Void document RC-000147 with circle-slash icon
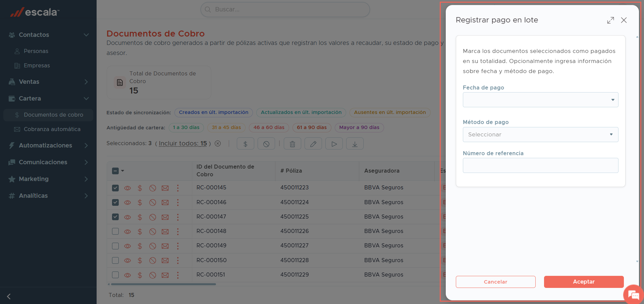 153,217
